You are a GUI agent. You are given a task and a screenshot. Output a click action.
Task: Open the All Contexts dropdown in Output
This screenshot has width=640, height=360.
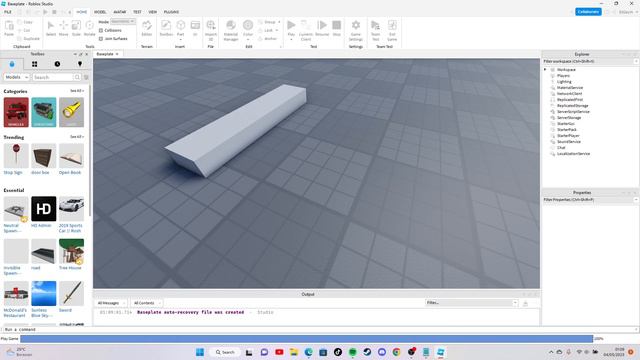tap(147, 303)
